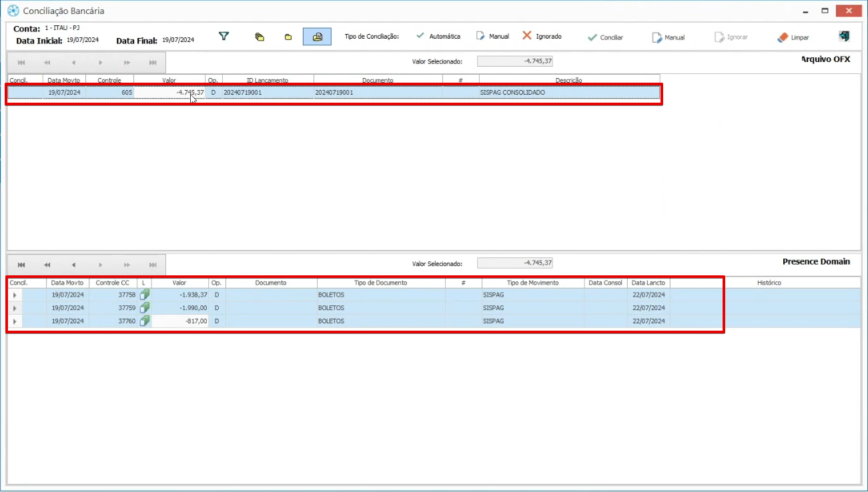Click the L column icon for row 37758
Screen dimensions: 868x492
tap(145, 294)
